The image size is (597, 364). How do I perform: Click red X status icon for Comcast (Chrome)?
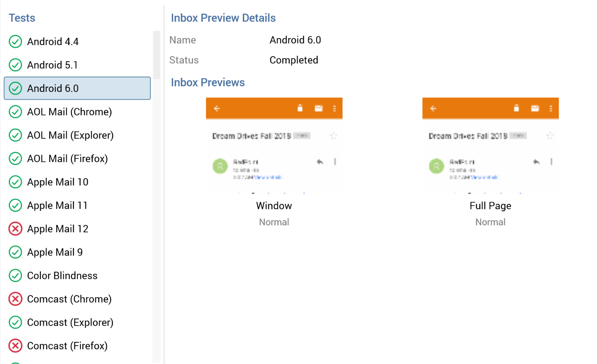(x=15, y=299)
